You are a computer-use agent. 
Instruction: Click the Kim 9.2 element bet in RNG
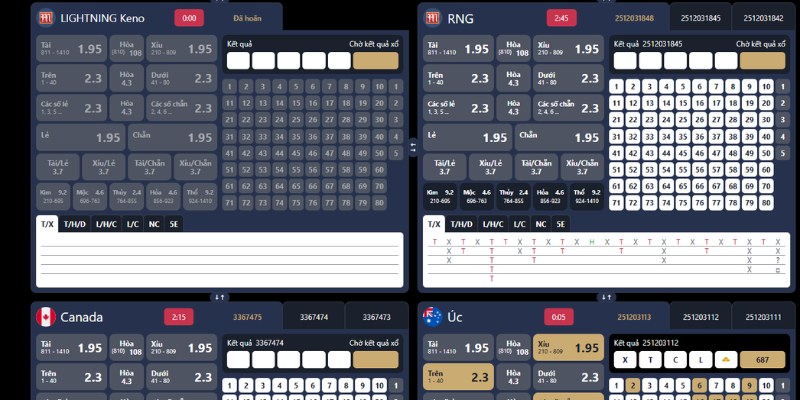click(440, 196)
